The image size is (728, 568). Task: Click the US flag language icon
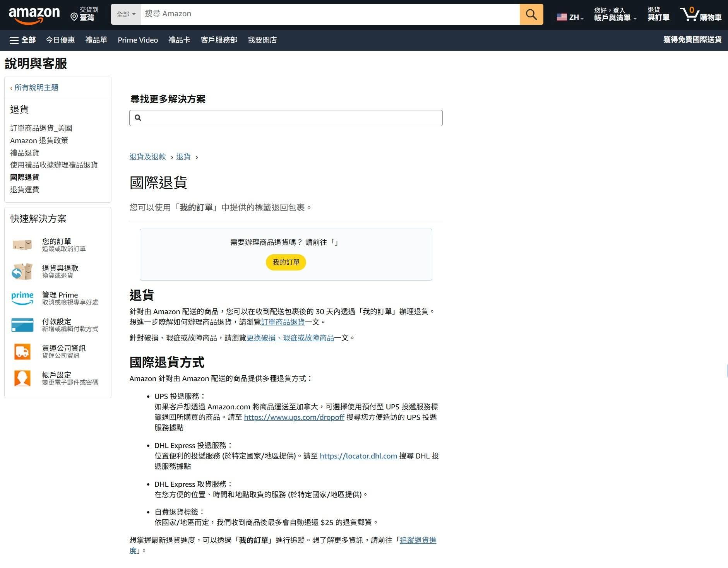(x=562, y=17)
